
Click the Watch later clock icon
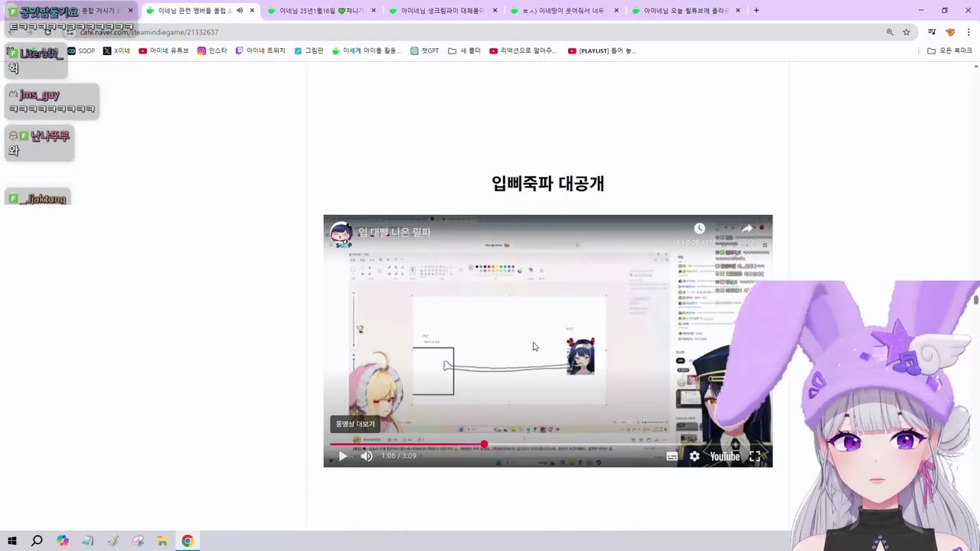(x=699, y=229)
